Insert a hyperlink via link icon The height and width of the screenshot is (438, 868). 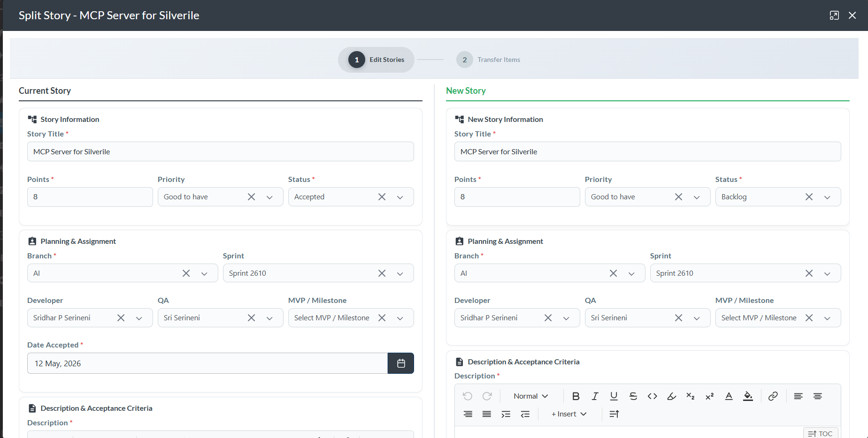tap(773, 396)
